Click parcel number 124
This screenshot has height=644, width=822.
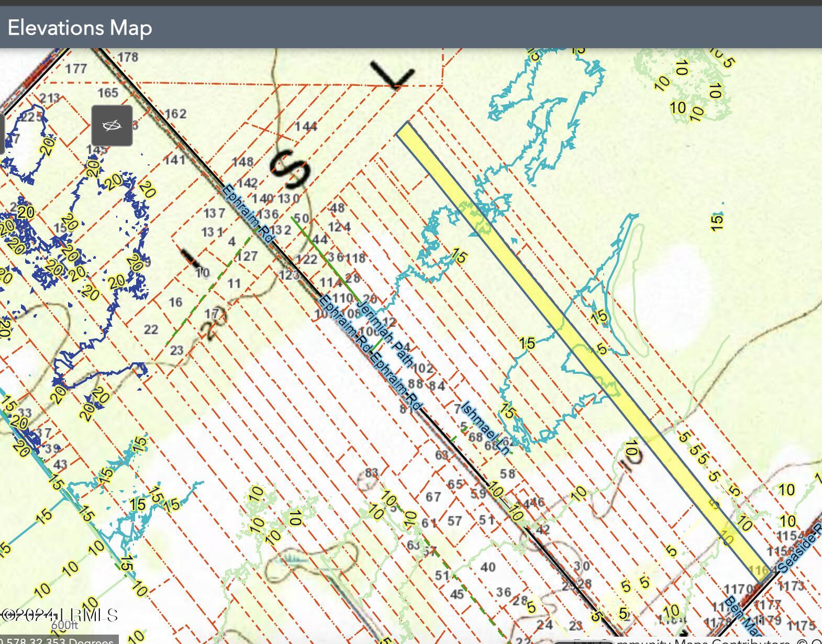coord(339,227)
